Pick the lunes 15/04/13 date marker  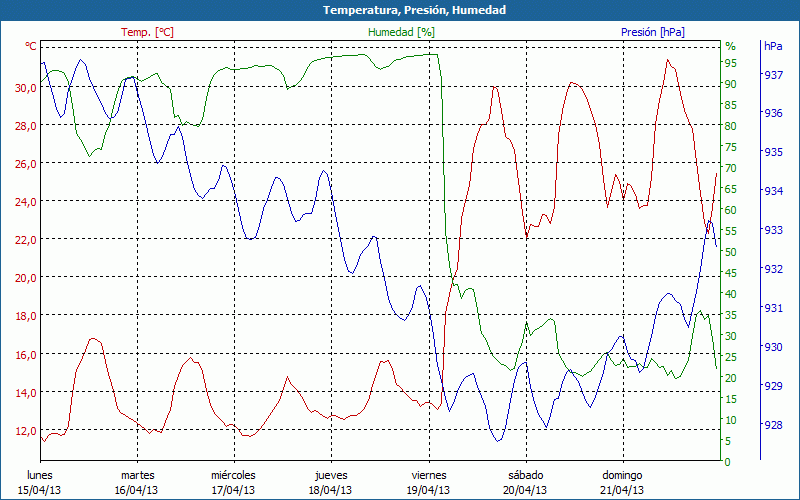coord(40,482)
